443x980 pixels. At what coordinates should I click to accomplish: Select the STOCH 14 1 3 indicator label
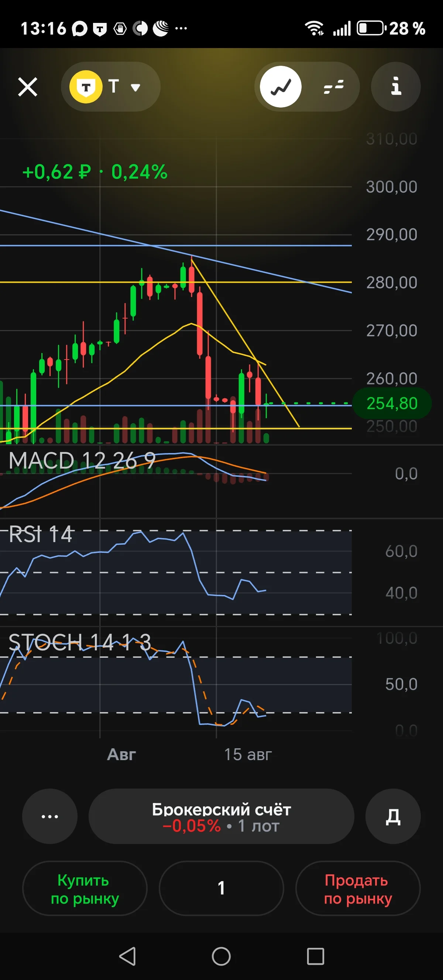coord(80,642)
